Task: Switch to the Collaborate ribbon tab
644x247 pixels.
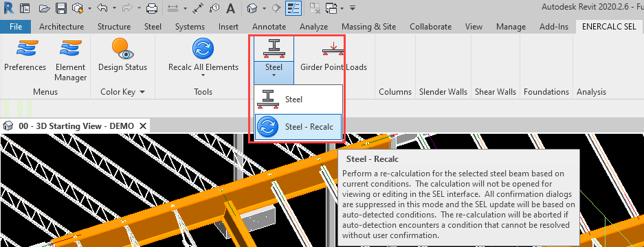Action: [430, 27]
